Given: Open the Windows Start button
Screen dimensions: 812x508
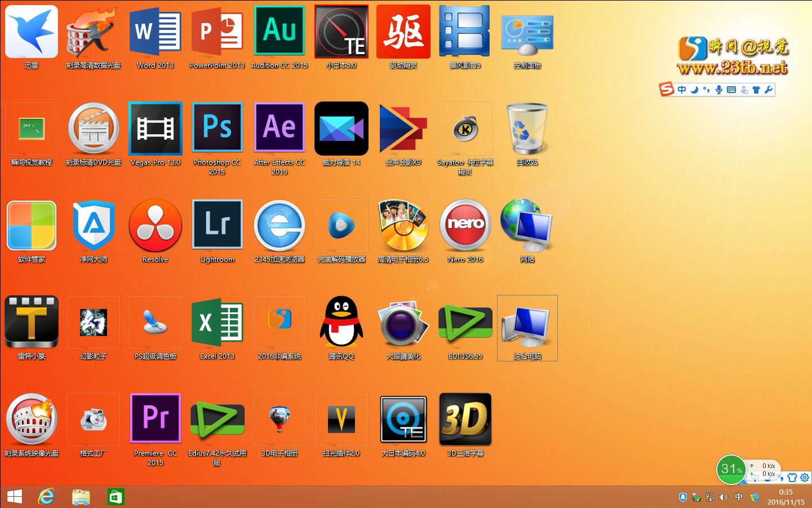Looking at the screenshot, I should point(15,497).
